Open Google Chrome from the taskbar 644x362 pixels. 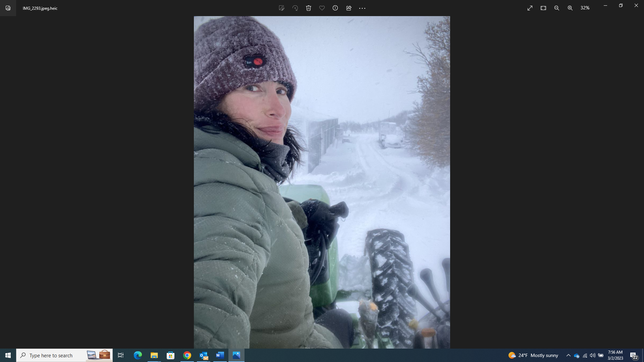point(187,355)
